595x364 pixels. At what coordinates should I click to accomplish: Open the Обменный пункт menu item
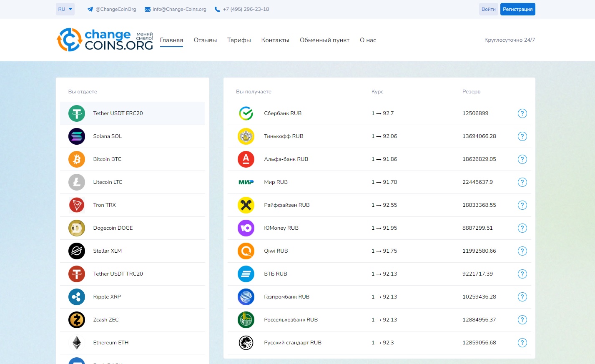324,40
